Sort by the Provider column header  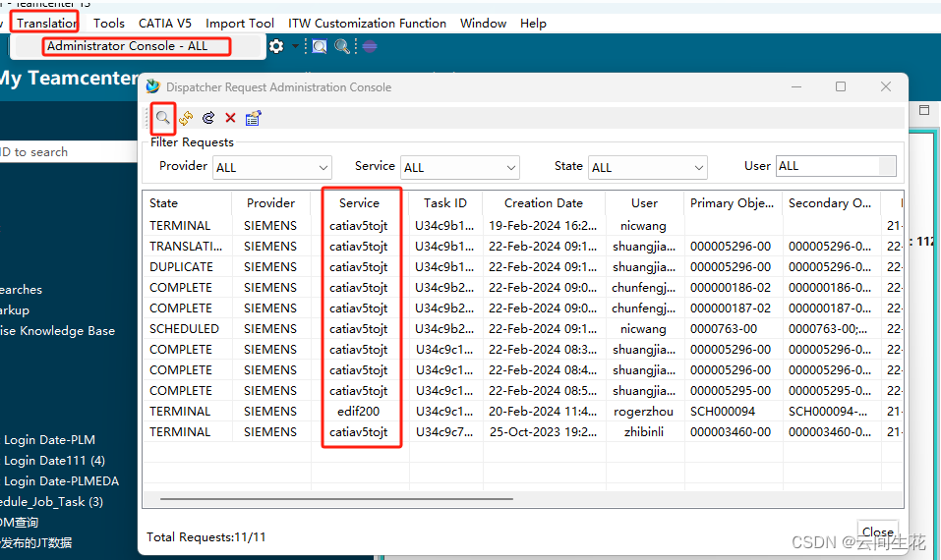coord(270,202)
